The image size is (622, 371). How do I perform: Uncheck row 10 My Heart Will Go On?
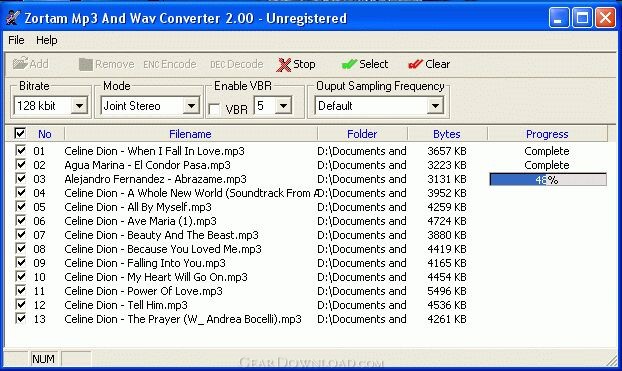[x=20, y=277]
